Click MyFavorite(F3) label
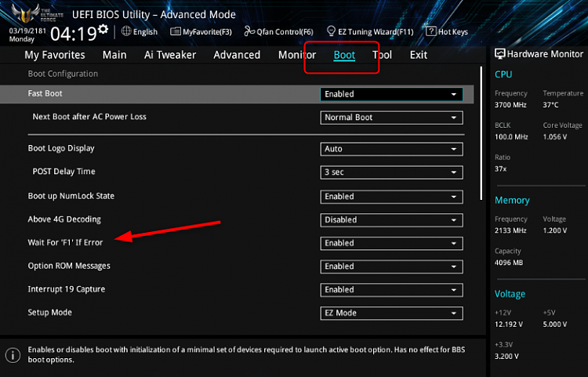 click(207, 32)
